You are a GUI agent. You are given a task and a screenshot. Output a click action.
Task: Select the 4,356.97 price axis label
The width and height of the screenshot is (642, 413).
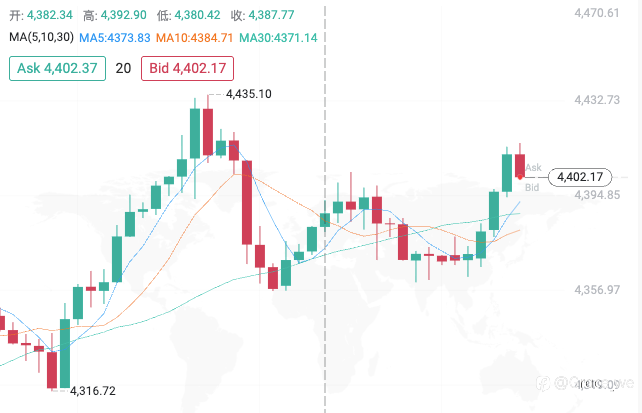pyautogui.click(x=597, y=290)
